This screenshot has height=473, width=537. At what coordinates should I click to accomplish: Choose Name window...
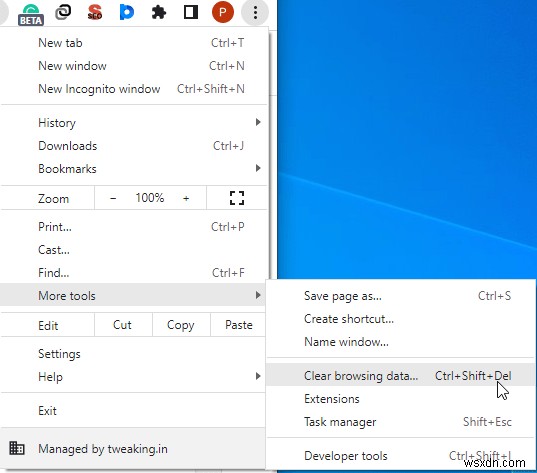point(401,342)
